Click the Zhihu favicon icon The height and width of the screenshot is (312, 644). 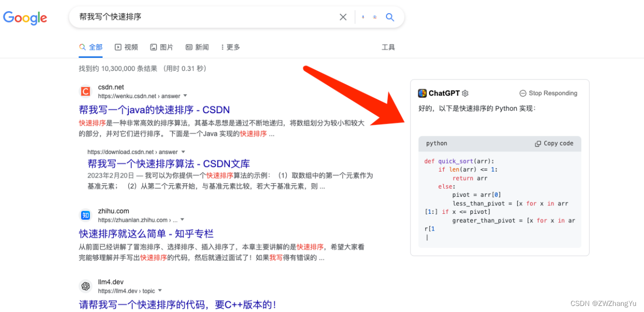pyautogui.click(x=86, y=215)
